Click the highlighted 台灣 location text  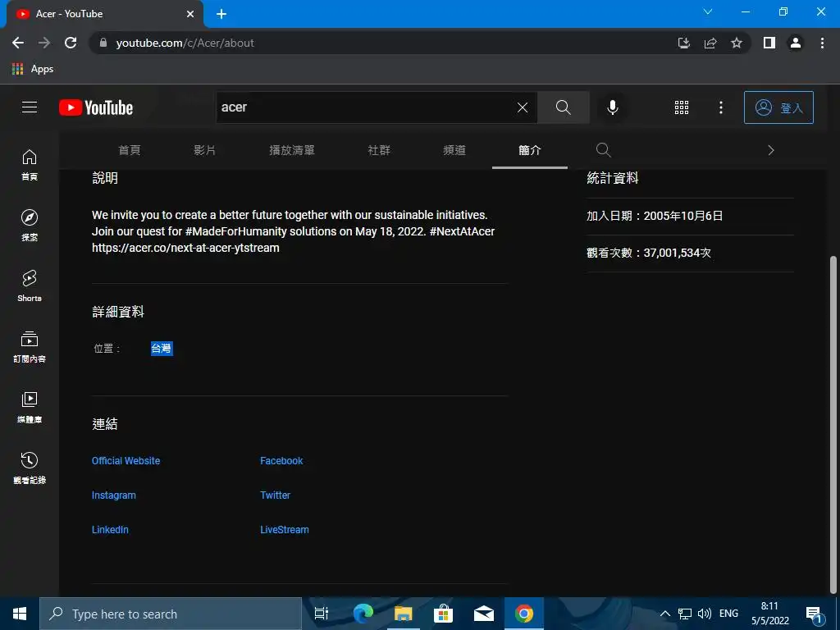162,348
